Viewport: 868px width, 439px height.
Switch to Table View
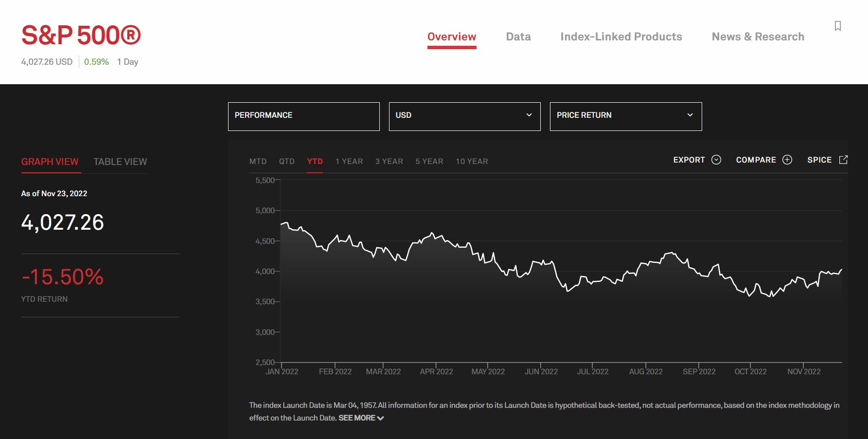[120, 162]
